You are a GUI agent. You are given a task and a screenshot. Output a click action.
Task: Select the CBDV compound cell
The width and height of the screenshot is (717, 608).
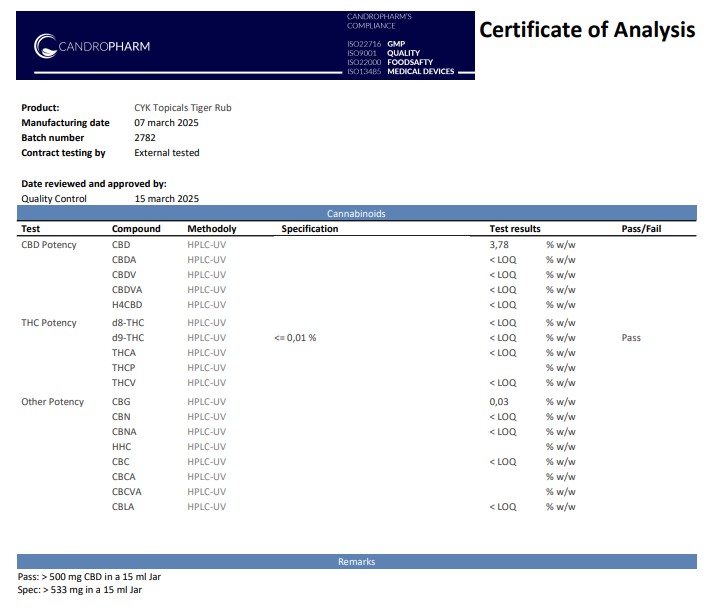(x=124, y=275)
